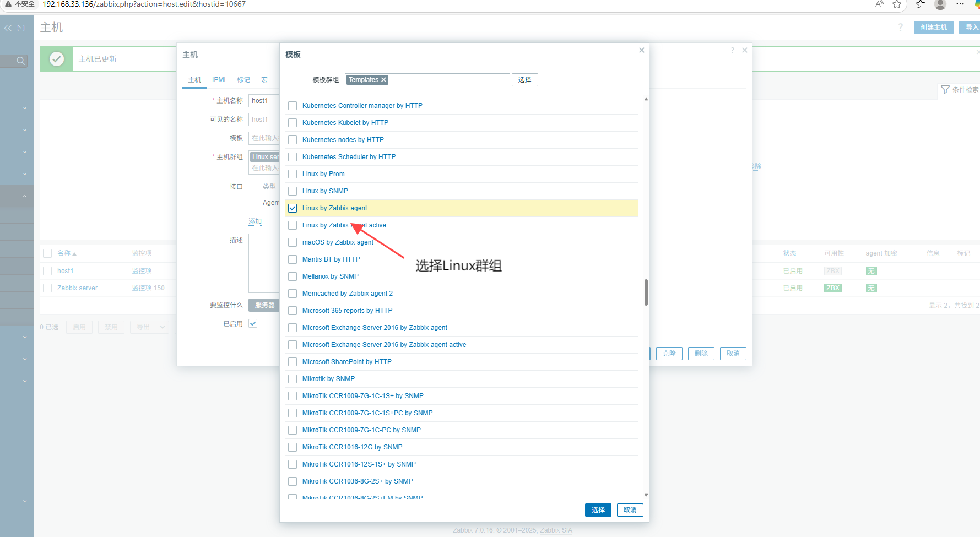Click the 克隆 clone button
The height and width of the screenshot is (537, 980).
point(669,354)
